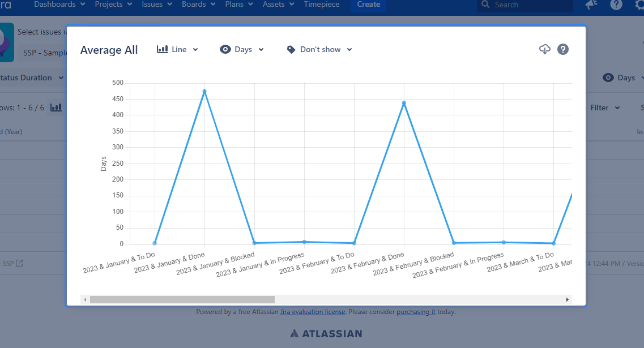Click the tag icon beside Don't show
Screen dimensions: 644x348
point(291,49)
